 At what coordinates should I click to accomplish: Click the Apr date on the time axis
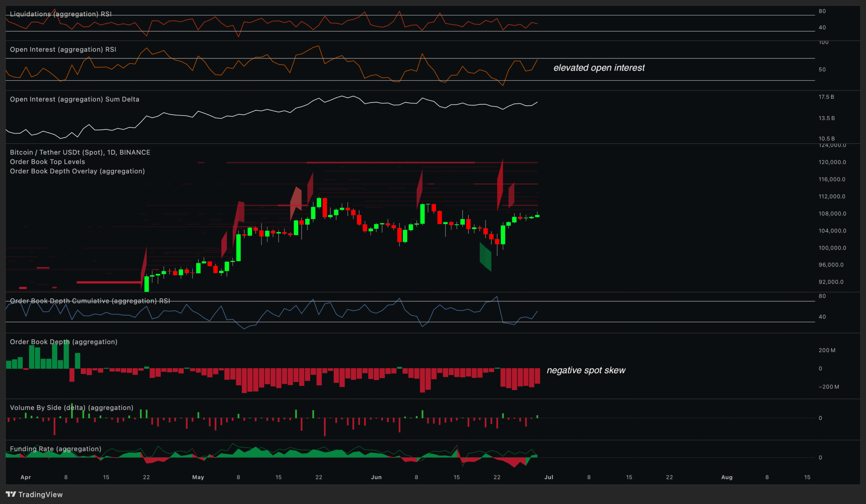click(26, 477)
